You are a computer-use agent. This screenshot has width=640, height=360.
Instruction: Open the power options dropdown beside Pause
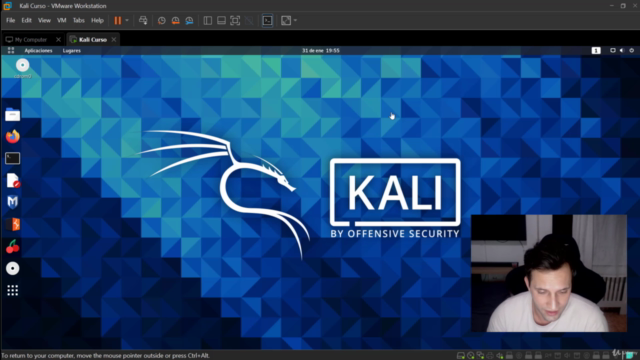coord(127,20)
